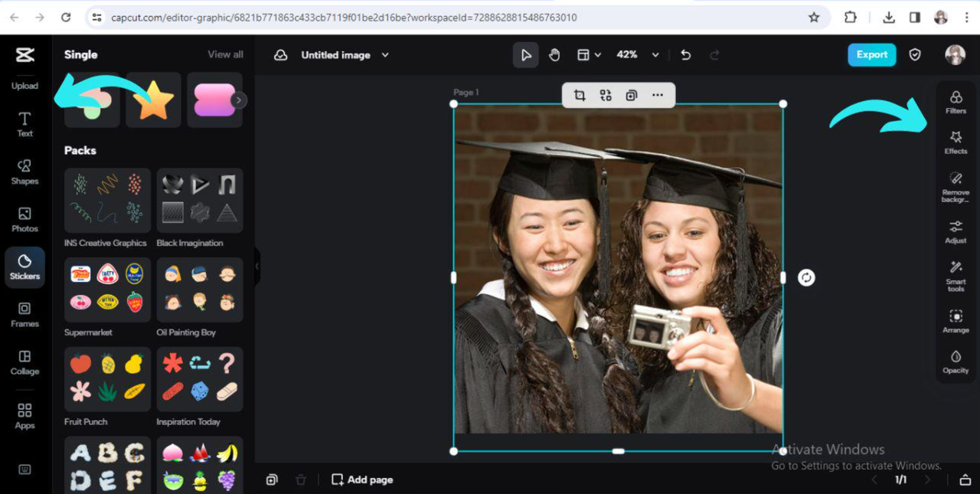Bookmark this page with the star

pyautogui.click(x=814, y=17)
